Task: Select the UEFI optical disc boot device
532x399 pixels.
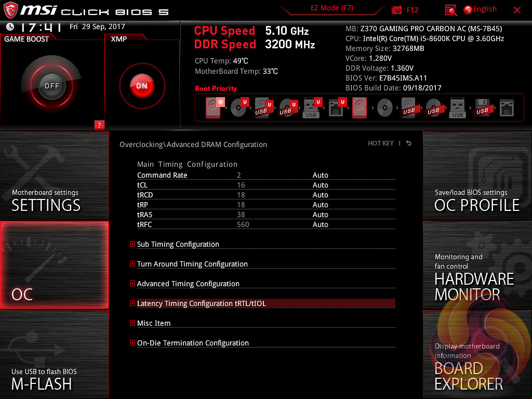Action: (x=239, y=108)
